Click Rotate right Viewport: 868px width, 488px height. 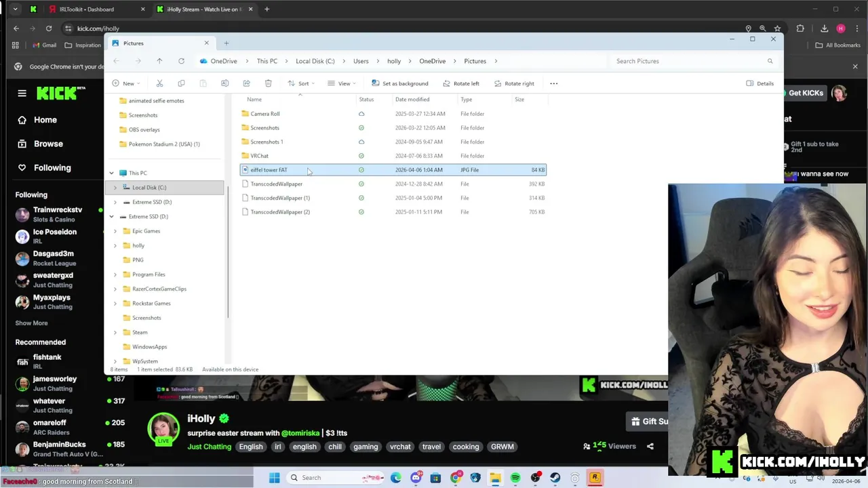(514, 83)
